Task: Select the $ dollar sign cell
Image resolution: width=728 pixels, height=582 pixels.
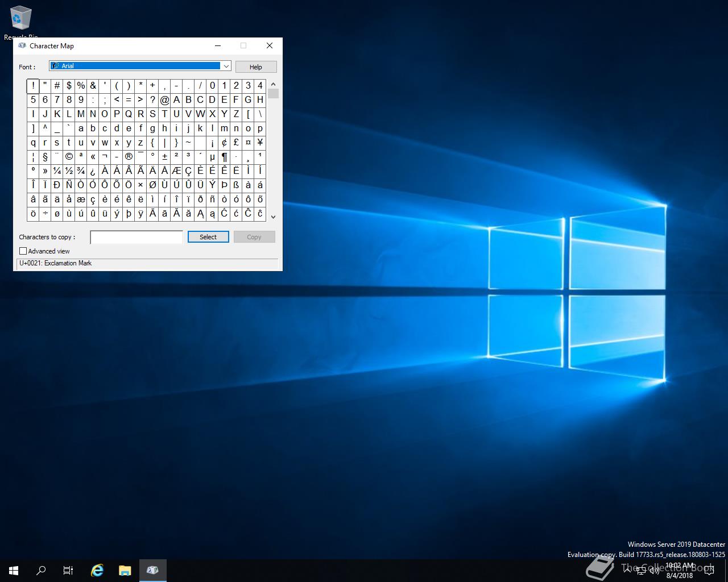Action: click(x=69, y=86)
